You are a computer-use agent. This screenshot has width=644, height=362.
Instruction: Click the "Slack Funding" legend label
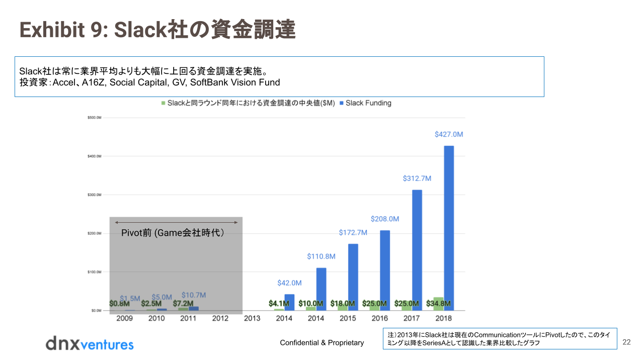(x=368, y=103)
